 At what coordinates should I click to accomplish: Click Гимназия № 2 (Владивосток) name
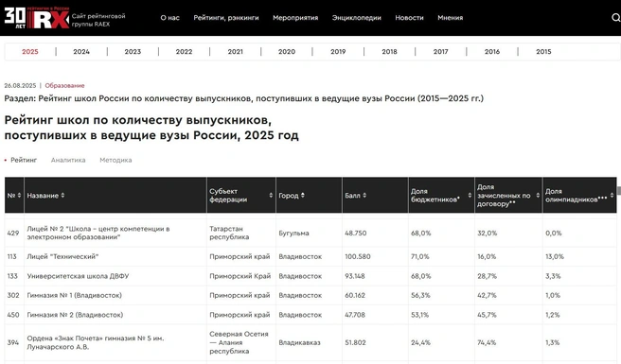(x=75, y=315)
